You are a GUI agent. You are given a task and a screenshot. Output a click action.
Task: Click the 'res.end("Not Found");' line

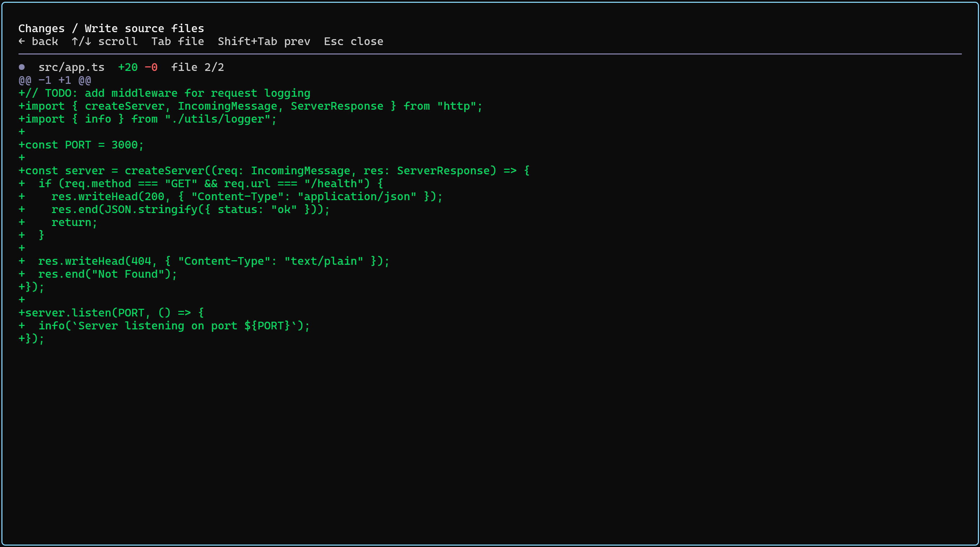[x=98, y=274]
